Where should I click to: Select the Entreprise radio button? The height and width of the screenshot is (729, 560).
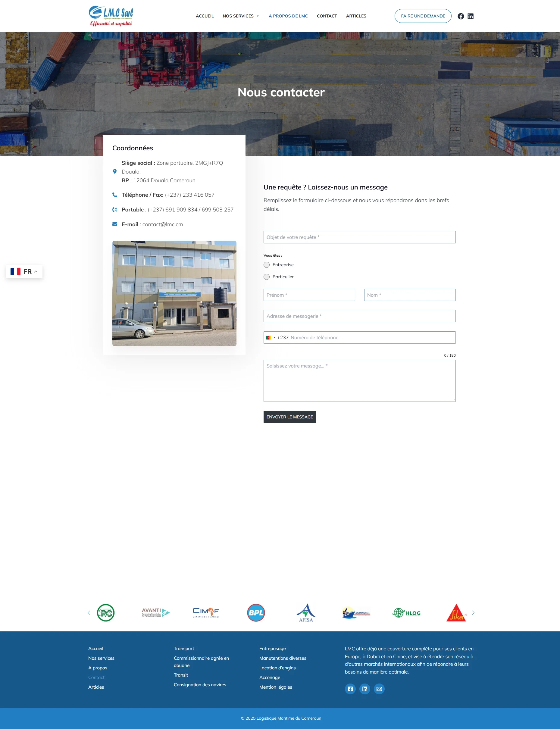click(x=266, y=265)
